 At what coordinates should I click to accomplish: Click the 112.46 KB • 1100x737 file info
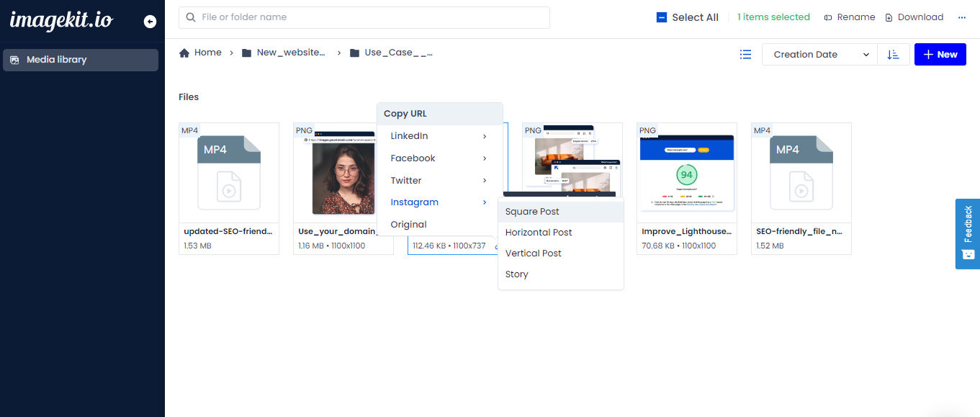[449, 246]
